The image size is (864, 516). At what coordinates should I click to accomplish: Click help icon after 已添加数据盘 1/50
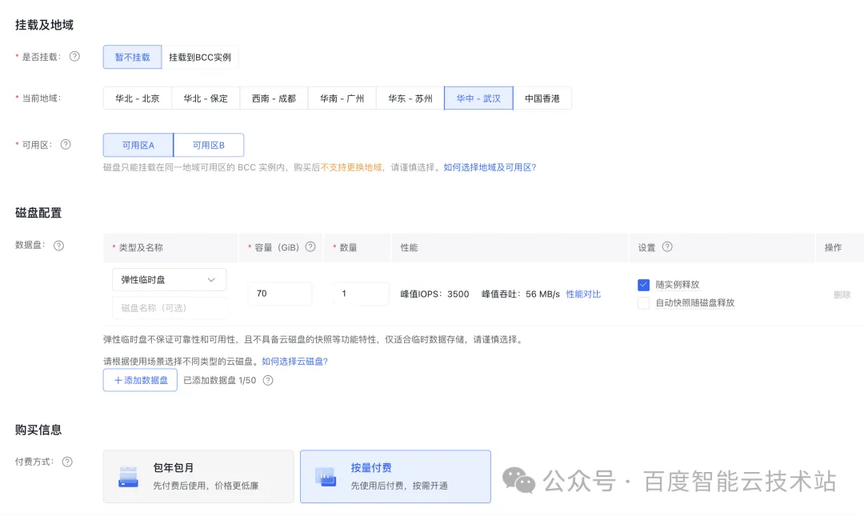[x=268, y=380]
